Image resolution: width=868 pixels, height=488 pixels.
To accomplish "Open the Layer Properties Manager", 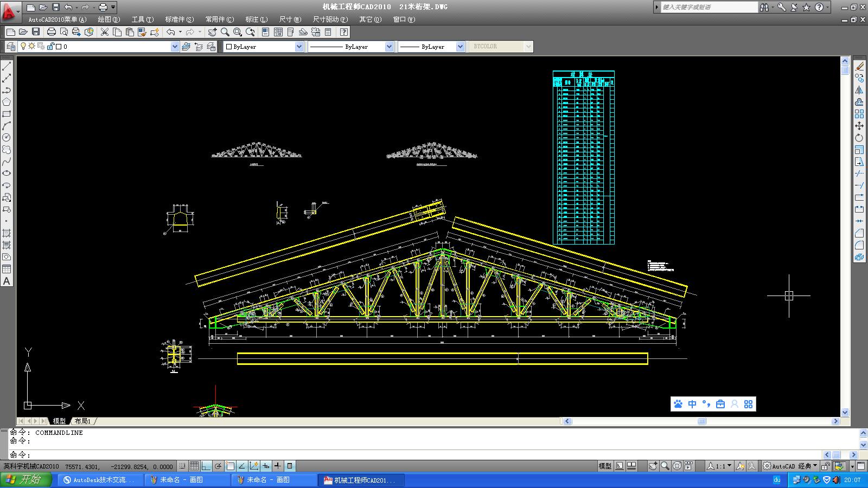I will (x=10, y=47).
